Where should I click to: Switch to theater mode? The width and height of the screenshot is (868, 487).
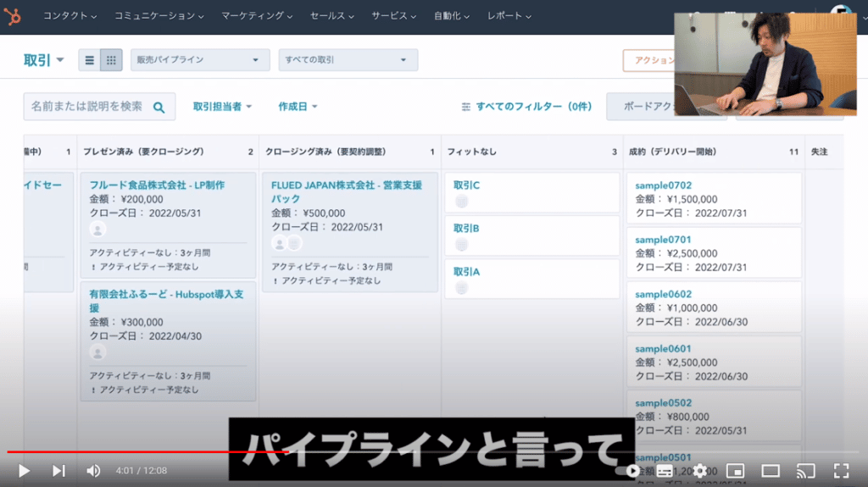click(771, 471)
